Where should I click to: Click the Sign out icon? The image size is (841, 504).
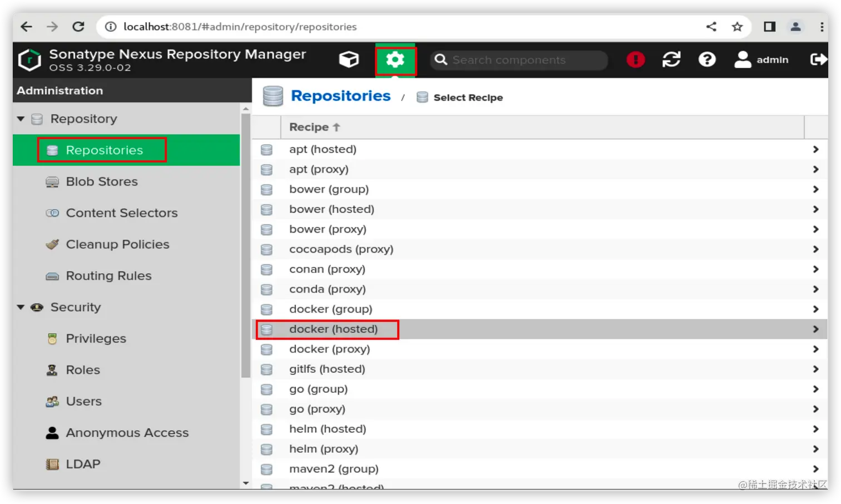coord(818,60)
